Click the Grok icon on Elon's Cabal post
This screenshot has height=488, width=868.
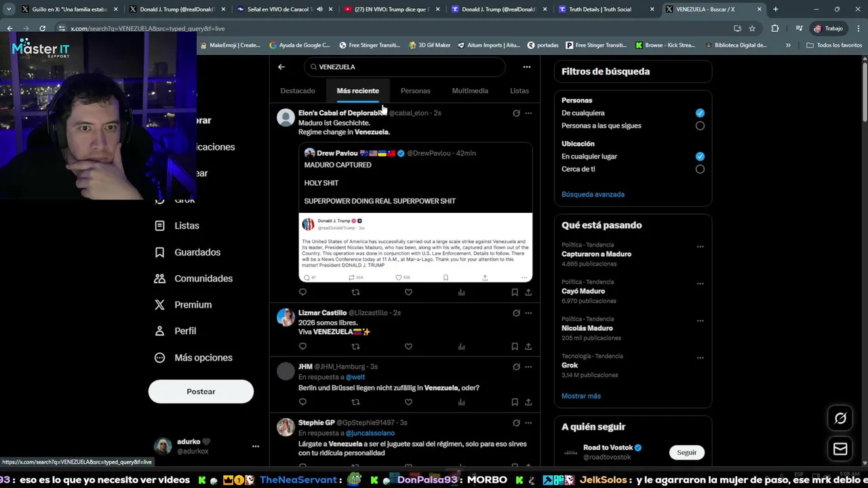(x=516, y=113)
